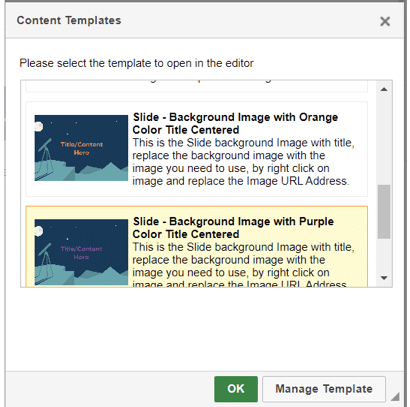Image resolution: width=410 pixels, height=407 pixels.
Task: Click the template list scroll-up arrow
Action: click(x=384, y=89)
